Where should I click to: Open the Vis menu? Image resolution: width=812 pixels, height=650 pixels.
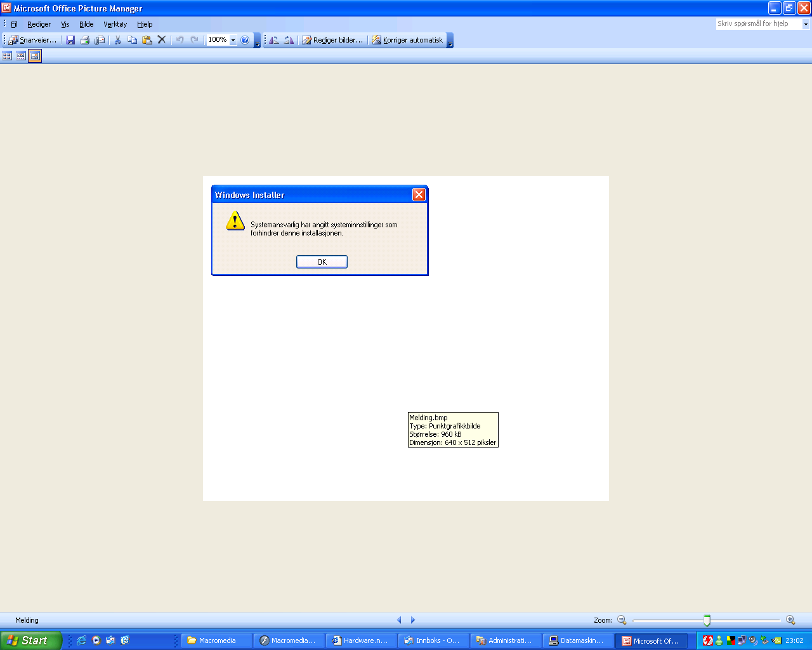tap(65, 24)
